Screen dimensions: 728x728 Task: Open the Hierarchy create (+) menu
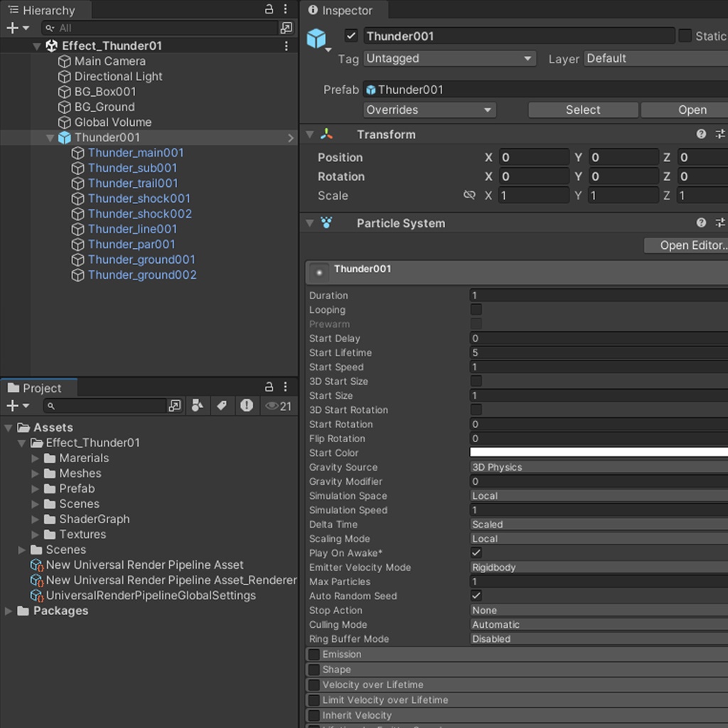coord(11,26)
